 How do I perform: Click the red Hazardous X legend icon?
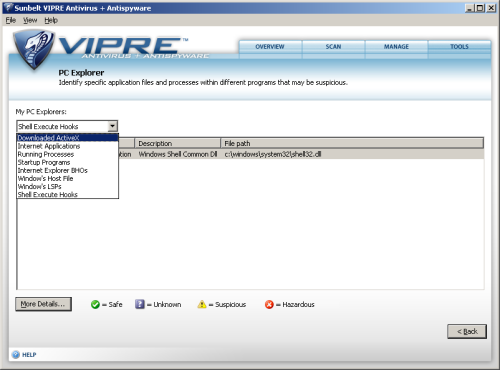[x=269, y=304]
